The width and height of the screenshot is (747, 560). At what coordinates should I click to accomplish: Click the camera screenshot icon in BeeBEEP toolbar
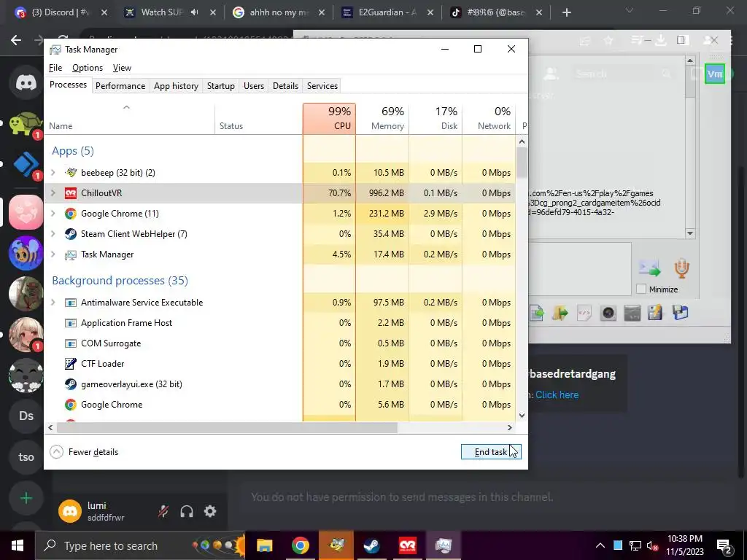point(608,313)
